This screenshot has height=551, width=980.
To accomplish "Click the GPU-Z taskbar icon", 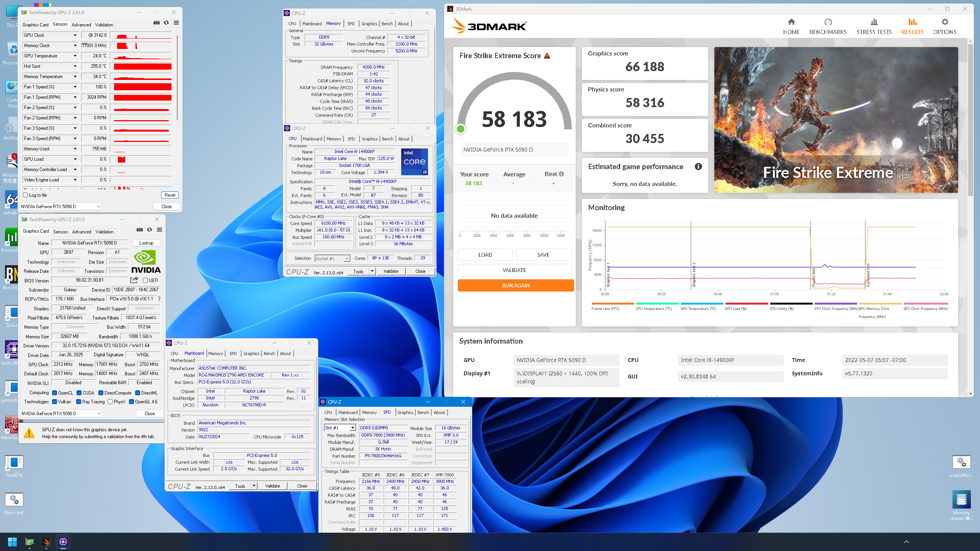I will 29,542.
